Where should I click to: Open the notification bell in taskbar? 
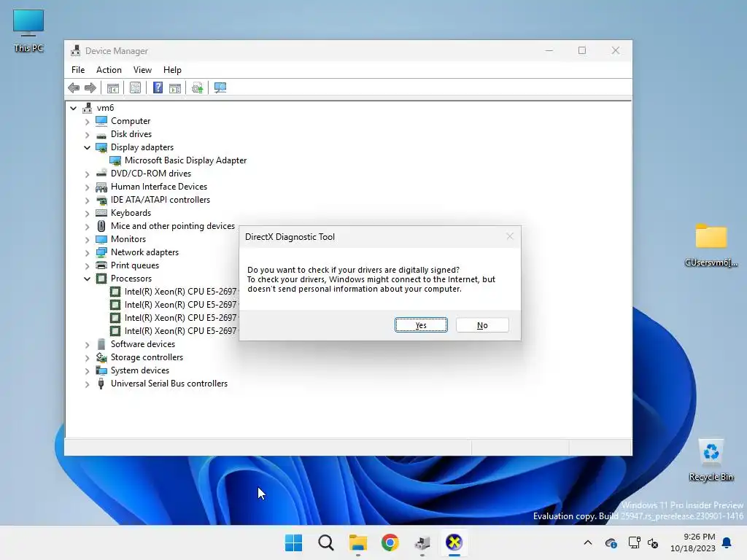(x=727, y=542)
